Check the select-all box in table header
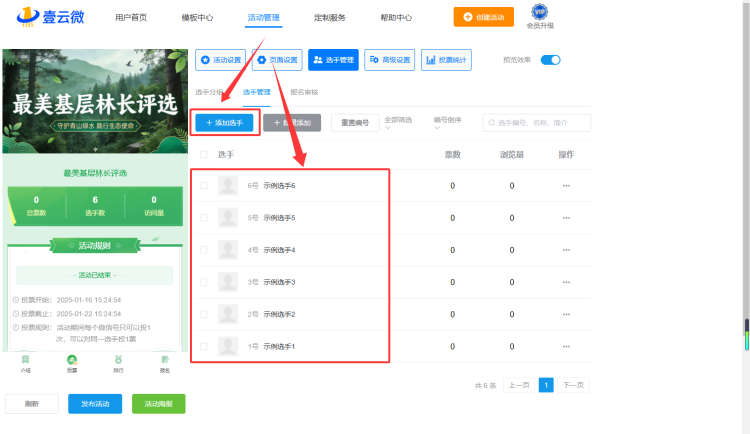 (x=204, y=155)
